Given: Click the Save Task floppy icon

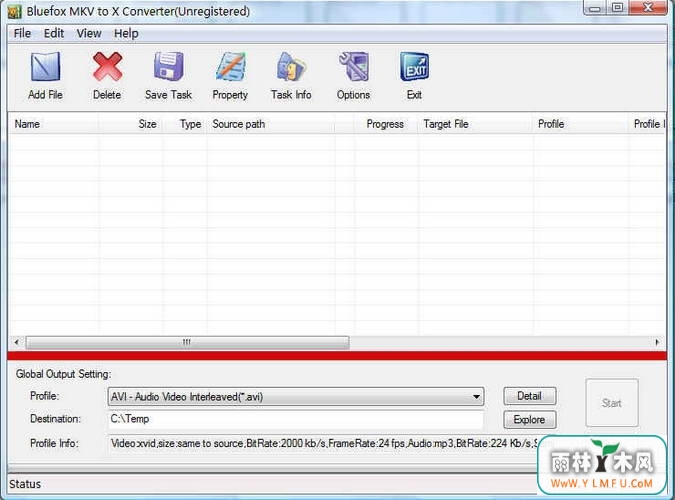Looking at the screenshot, I should pyautogui.click(x=168, y=66).
